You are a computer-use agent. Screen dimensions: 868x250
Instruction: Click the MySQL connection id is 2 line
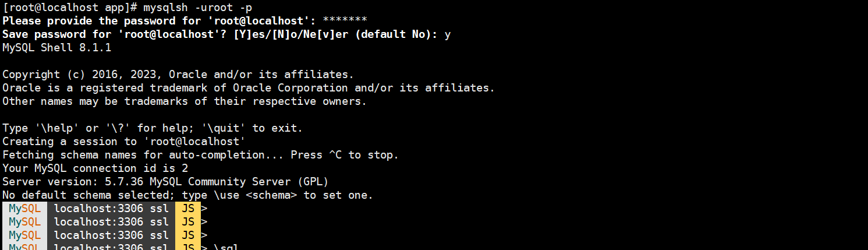[x=95, y=168]
